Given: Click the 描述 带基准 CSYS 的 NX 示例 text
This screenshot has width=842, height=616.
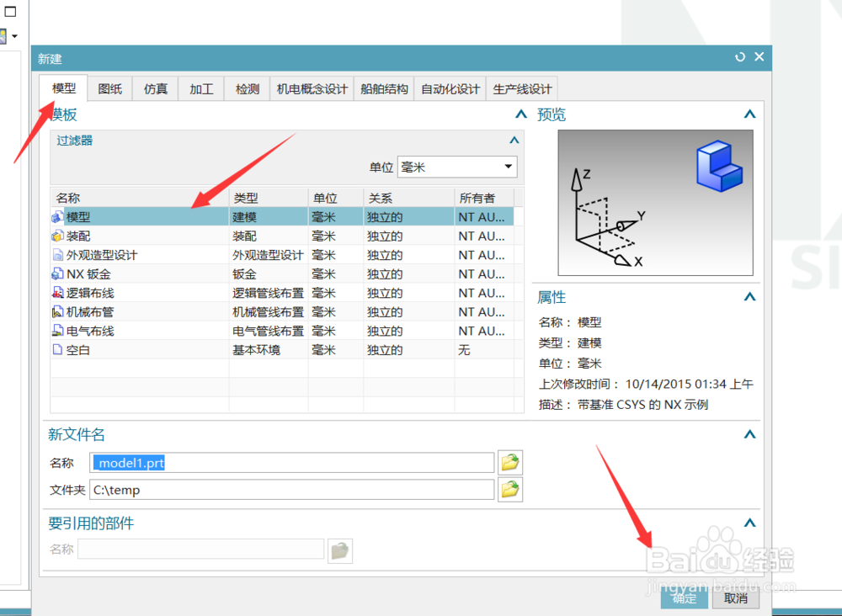Looking at the screenshot, I should click(623, 405).
